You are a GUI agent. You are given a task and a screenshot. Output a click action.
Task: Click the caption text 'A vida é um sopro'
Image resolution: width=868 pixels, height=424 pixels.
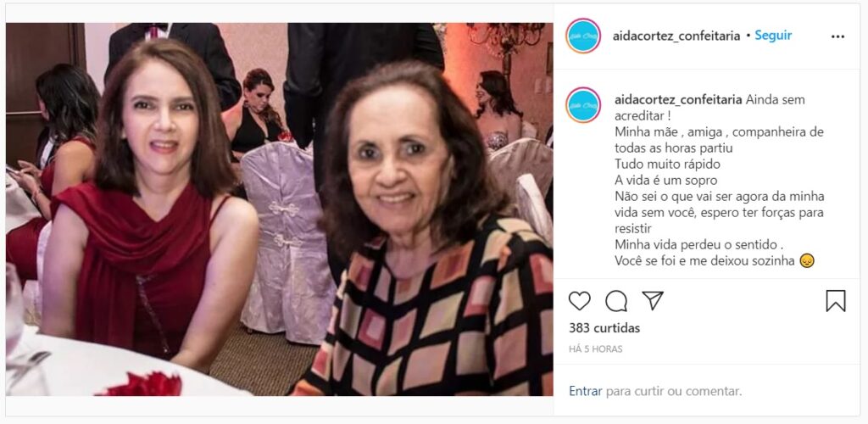[659, 181]
